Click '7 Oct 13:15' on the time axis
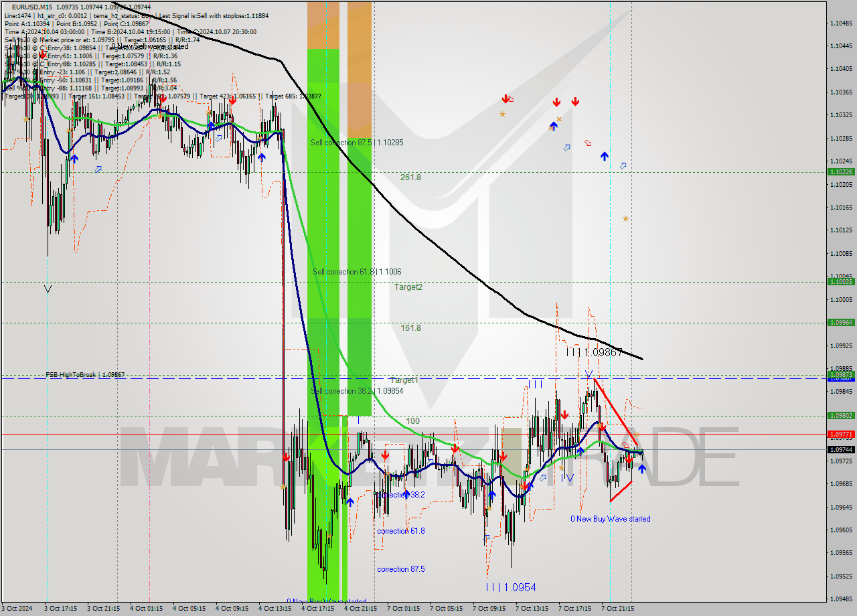The width and height of the screenshot is (857, 616). click(x=531, y=609)
